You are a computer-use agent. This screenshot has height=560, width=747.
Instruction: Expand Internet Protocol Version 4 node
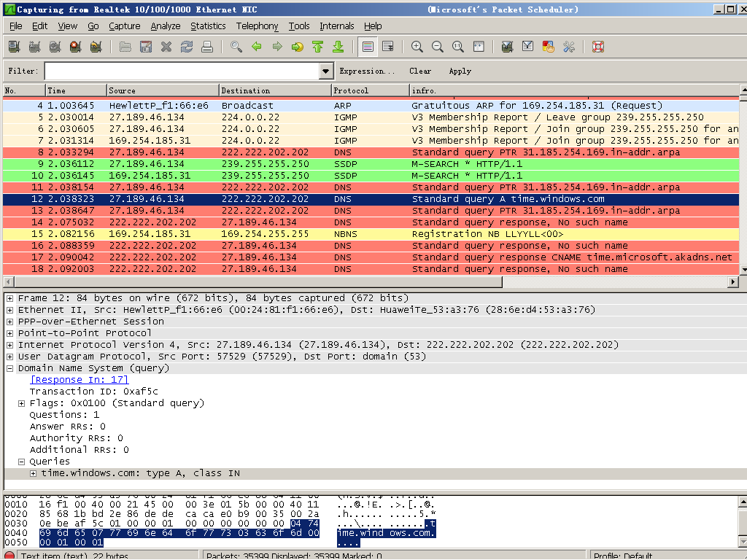tap(9, 345)
